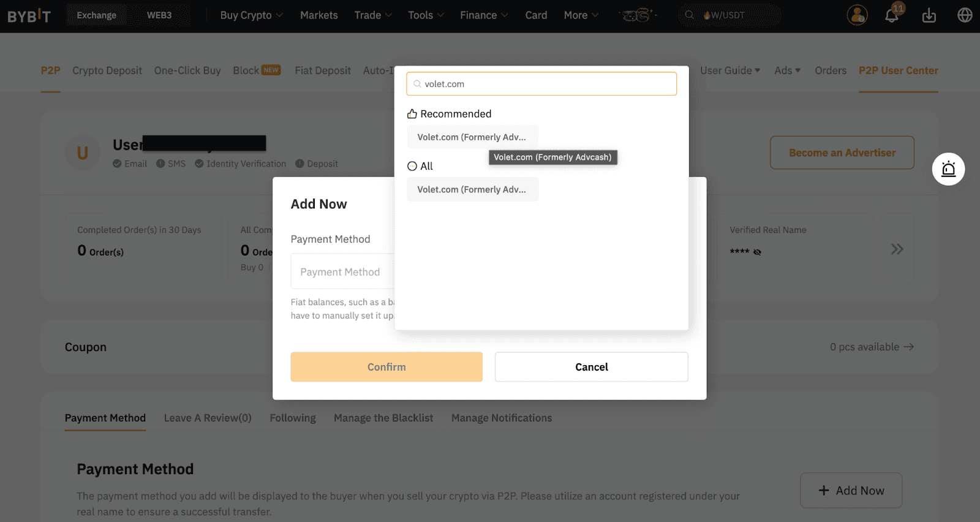
Task: Click the U avatar circle
Action: [82, 153]
